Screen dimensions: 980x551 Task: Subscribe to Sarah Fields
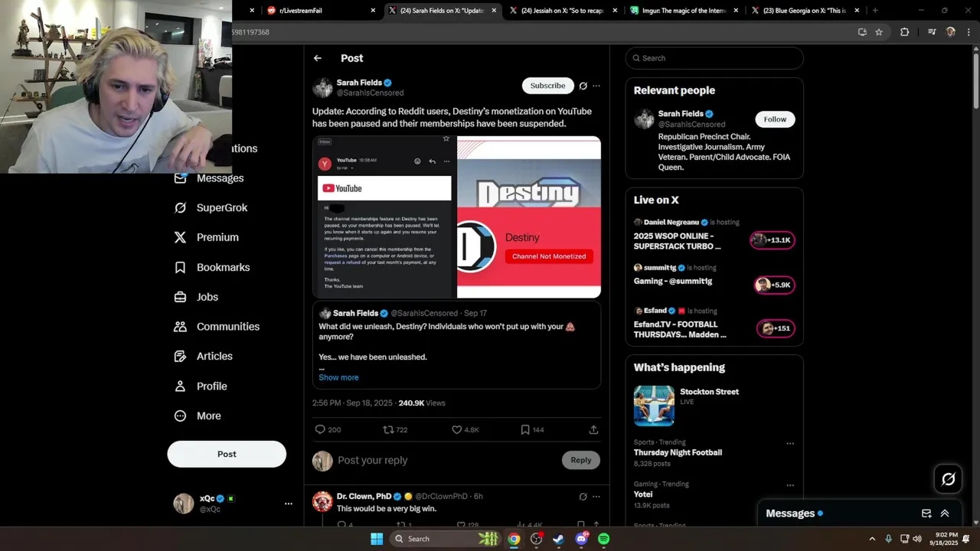click(547, 86)
